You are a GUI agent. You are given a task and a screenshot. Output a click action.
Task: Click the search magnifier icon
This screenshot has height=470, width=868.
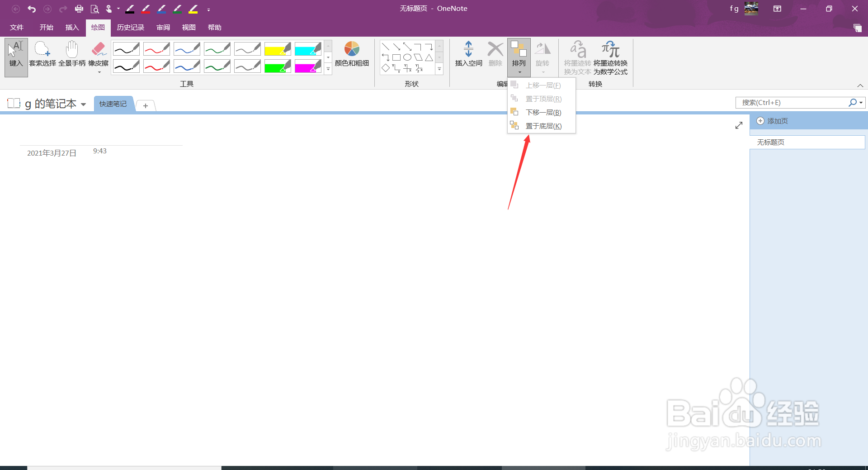tap(852, 103)
